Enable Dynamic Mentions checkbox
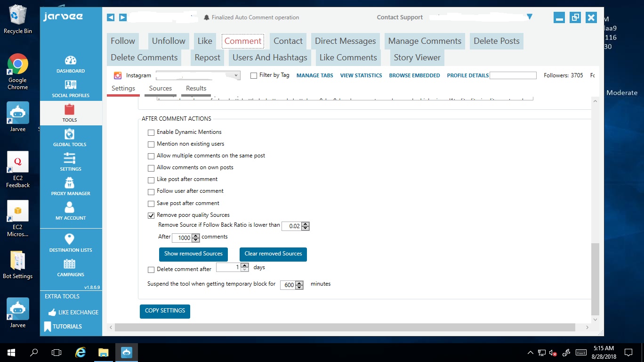The image size is (644, 362). (151, 132)
